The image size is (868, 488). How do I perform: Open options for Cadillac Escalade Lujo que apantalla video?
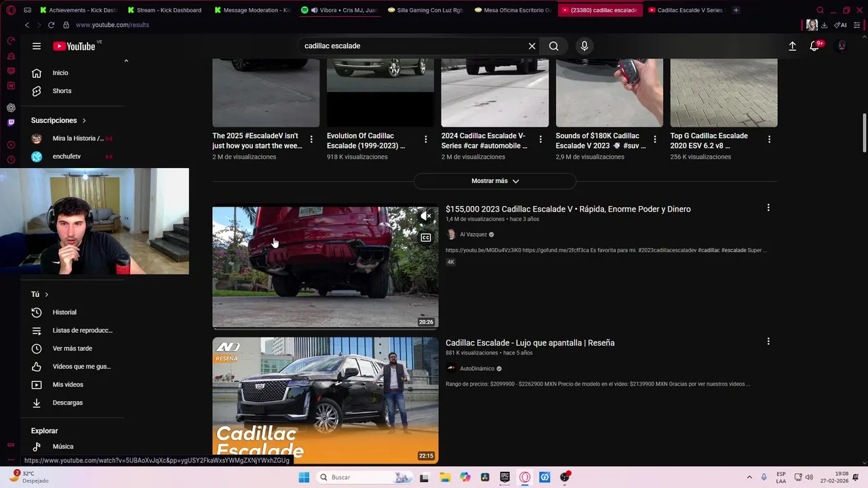[x=768, y=342]
